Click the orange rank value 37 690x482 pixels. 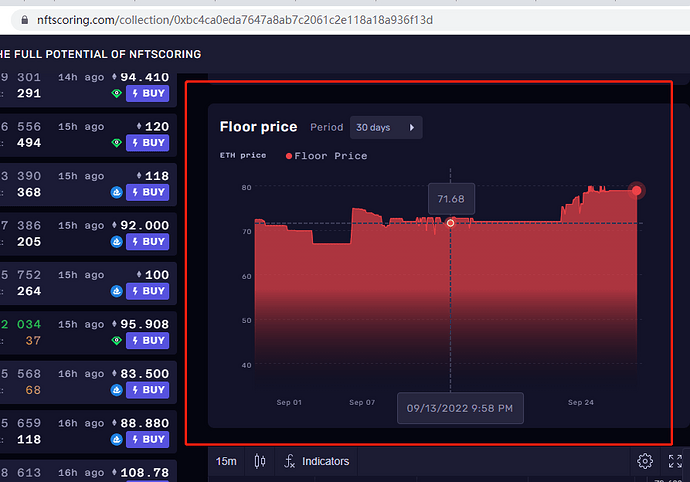point(33,341)
